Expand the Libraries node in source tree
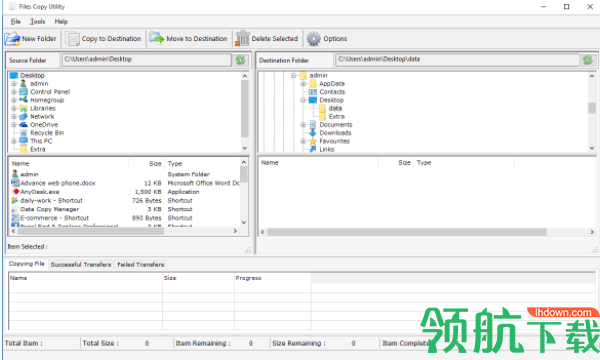This screenshot has width=600, height=360. 14,108
